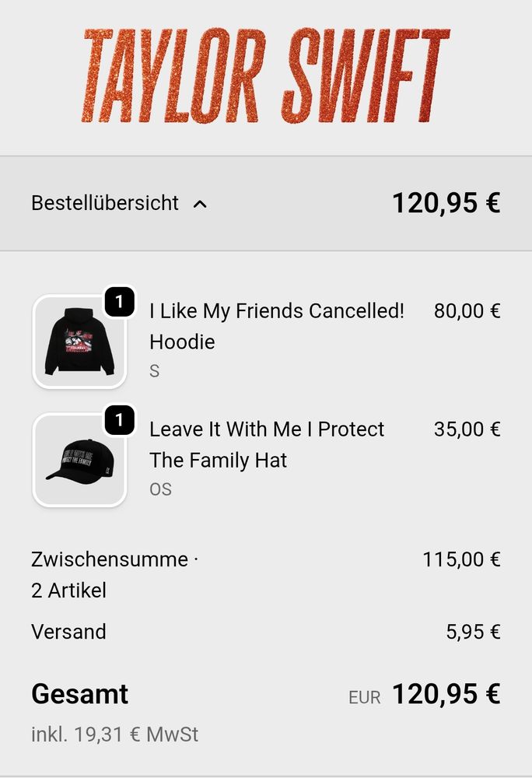Click the 80,00 € Hoodie price
The height and width of the screenshot is (778, 532).
467,311
